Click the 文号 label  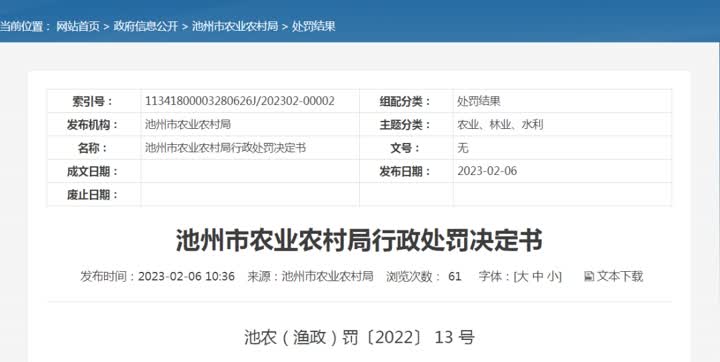click(x=405, y=148)
